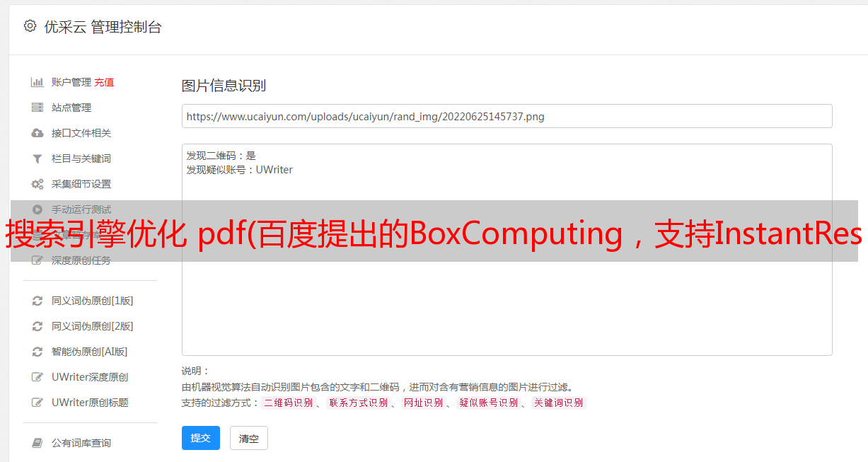Screen dimensions: 868x462
Task: Click the cloud upload icon for 接口文件相关
Action: (37, 133)
